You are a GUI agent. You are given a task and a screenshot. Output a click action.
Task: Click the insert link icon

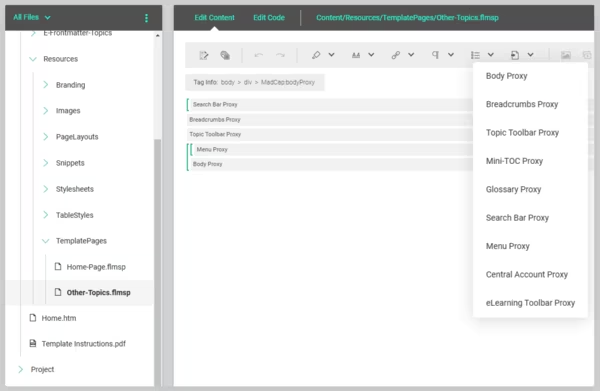[396, 55]
